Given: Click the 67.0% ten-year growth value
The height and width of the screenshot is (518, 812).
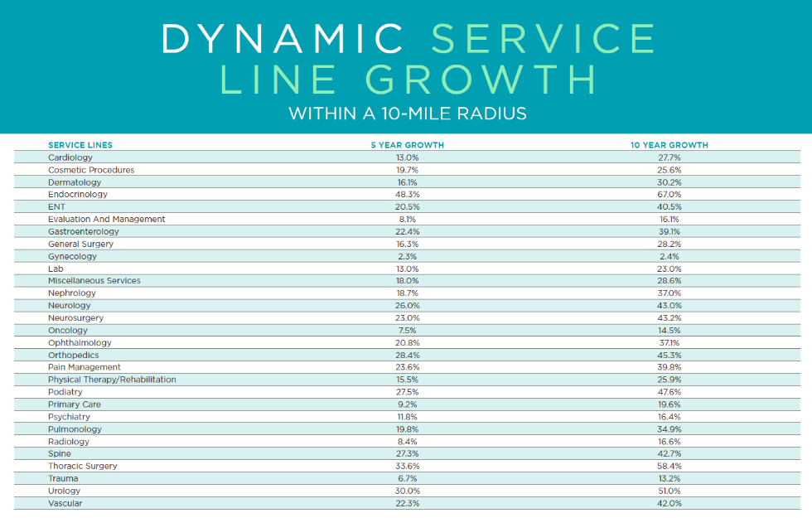Looking at the screenshot, I should coord(669,194).
